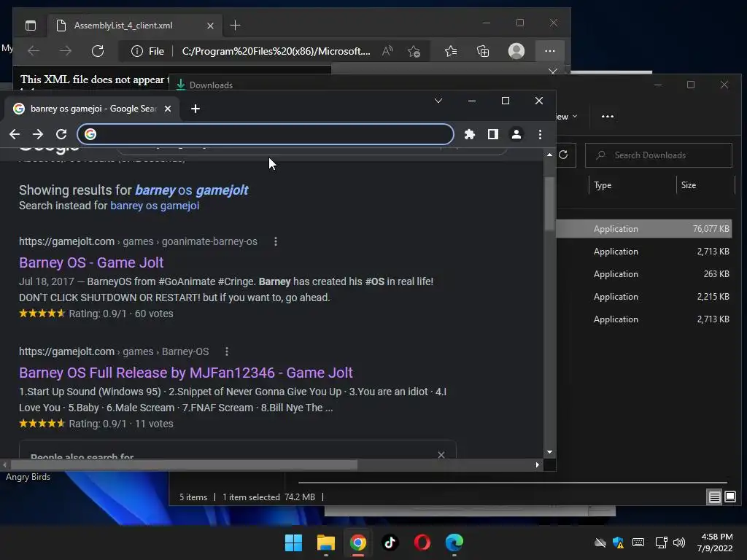Open Edge Settings and more menu
Image resolution: width=747 pixels, height=560 pixels.
click(550, 51)
